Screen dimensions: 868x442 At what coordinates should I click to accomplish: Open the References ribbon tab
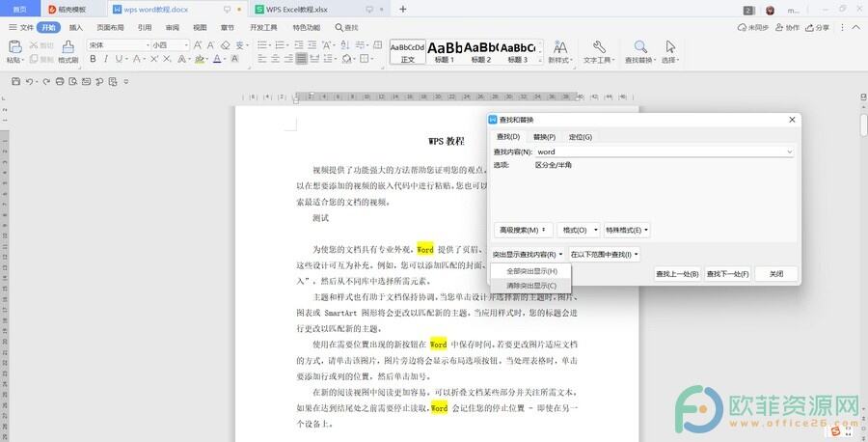coord(145,27)
